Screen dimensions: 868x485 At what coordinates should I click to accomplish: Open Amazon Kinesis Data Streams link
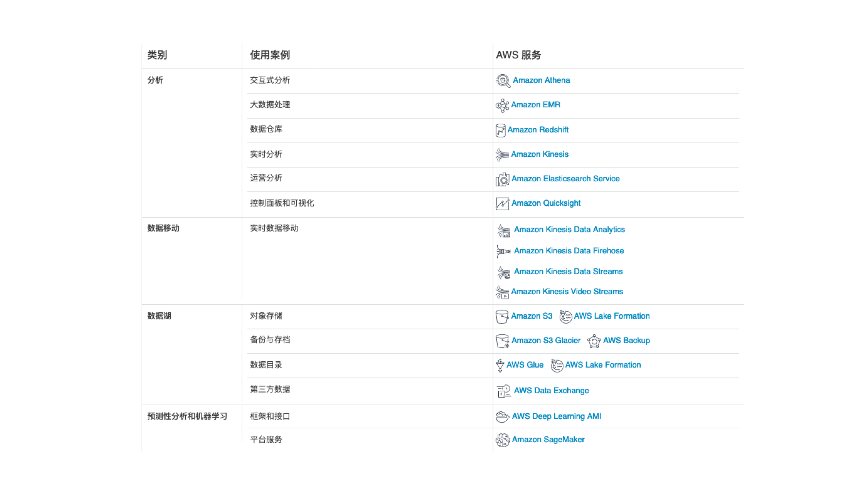568,272
